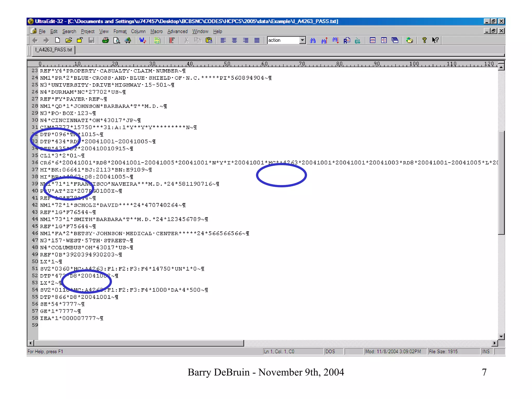This screenshot has width=532, height=399.
Task: Click the Replace icon in the toolbar
Action: point(347,40)
